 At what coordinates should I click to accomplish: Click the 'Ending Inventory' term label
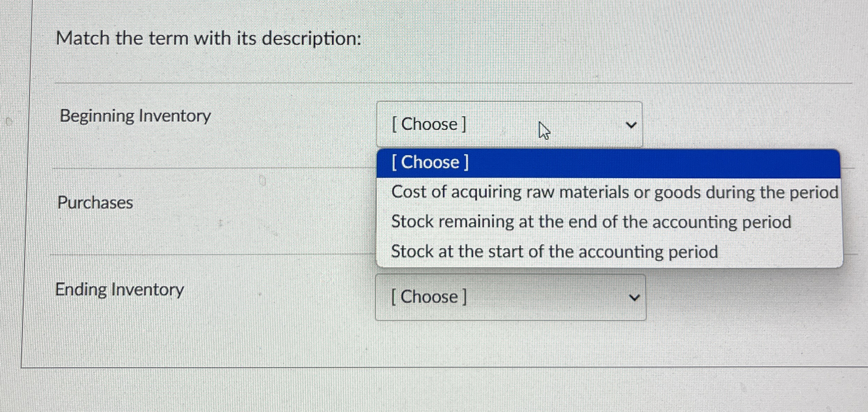(x=119, y=290)
